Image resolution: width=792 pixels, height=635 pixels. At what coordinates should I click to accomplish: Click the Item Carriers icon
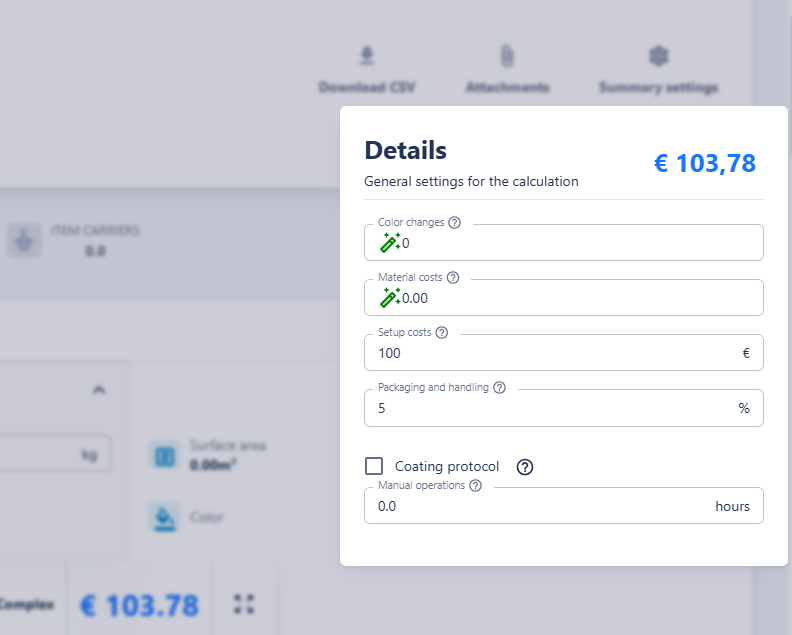point(23,240)
